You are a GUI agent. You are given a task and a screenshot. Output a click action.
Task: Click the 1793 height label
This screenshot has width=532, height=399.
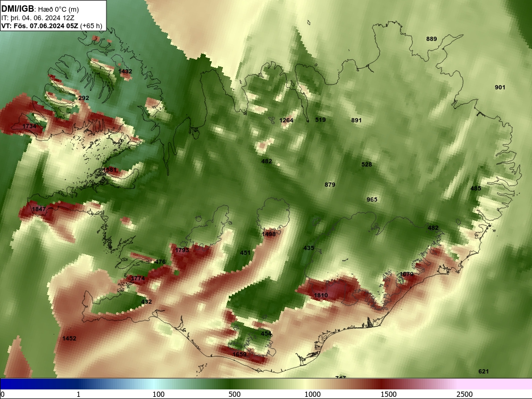click(x=182, y=251)
